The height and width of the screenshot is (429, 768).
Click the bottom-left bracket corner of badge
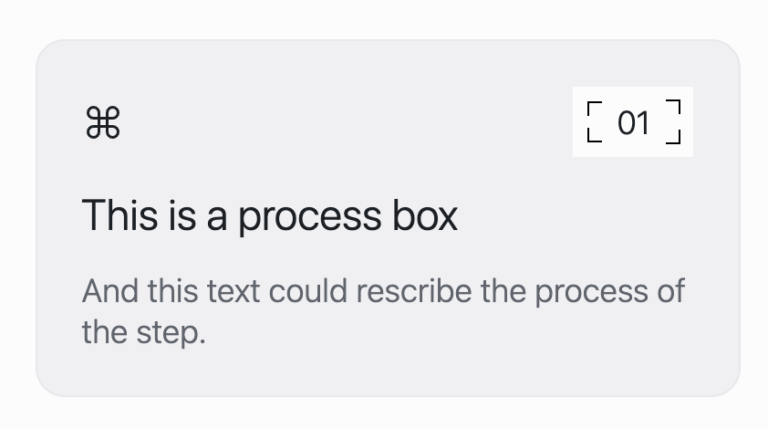coord(594,136)
